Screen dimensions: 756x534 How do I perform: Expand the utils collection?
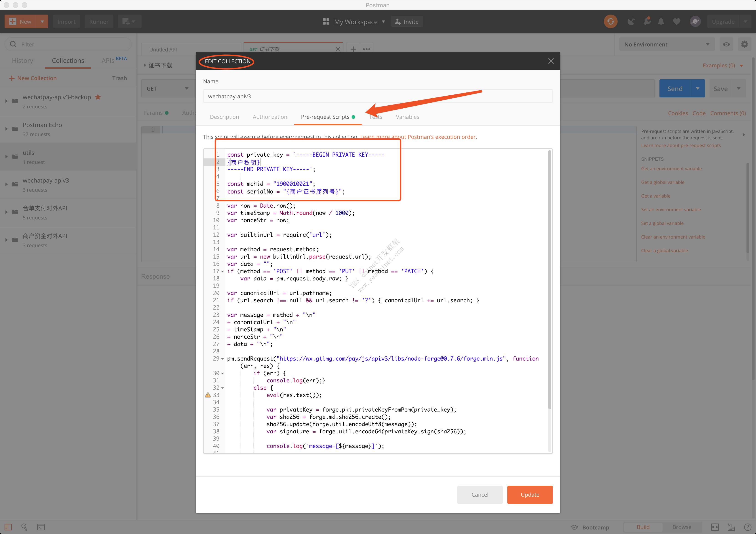pos(6,156)
